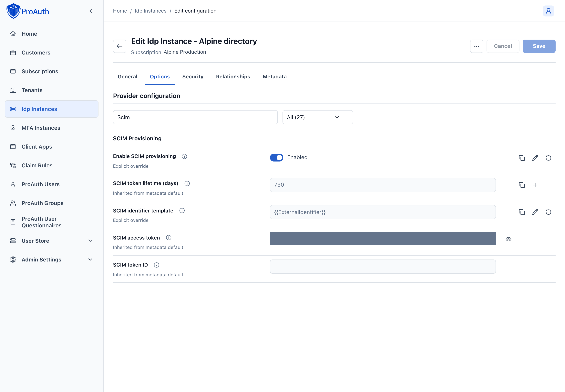Go back using the arrow button

pyautogui.click(x=119, y=46)
